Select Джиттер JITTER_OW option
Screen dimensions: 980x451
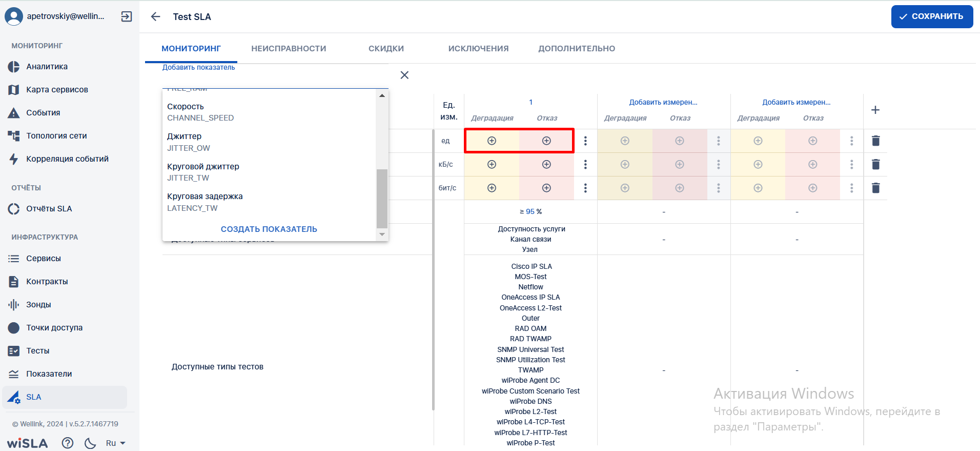click(x=269, y=142)
